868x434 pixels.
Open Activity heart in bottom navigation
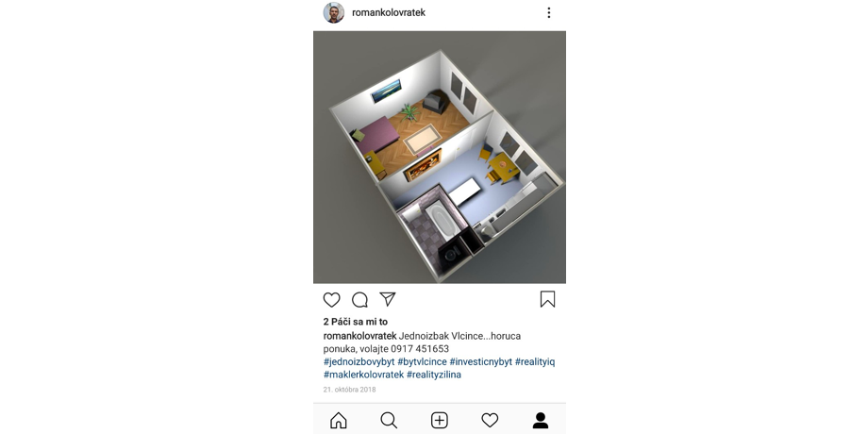490,421
